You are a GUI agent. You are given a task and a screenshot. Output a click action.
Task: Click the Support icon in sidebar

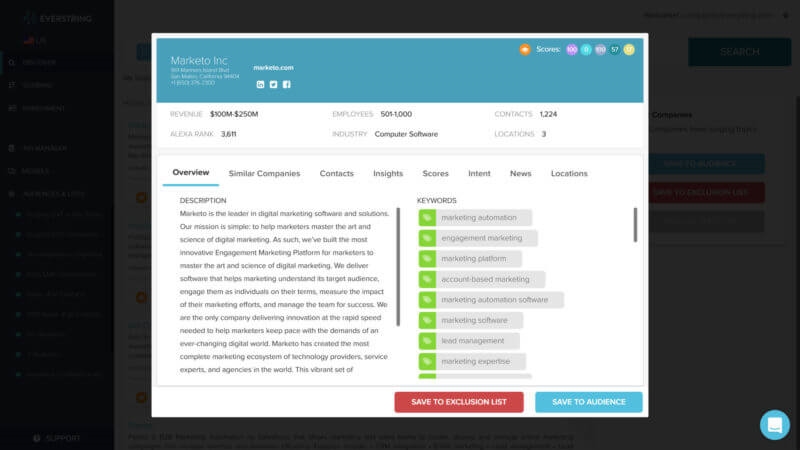(37, 438)
